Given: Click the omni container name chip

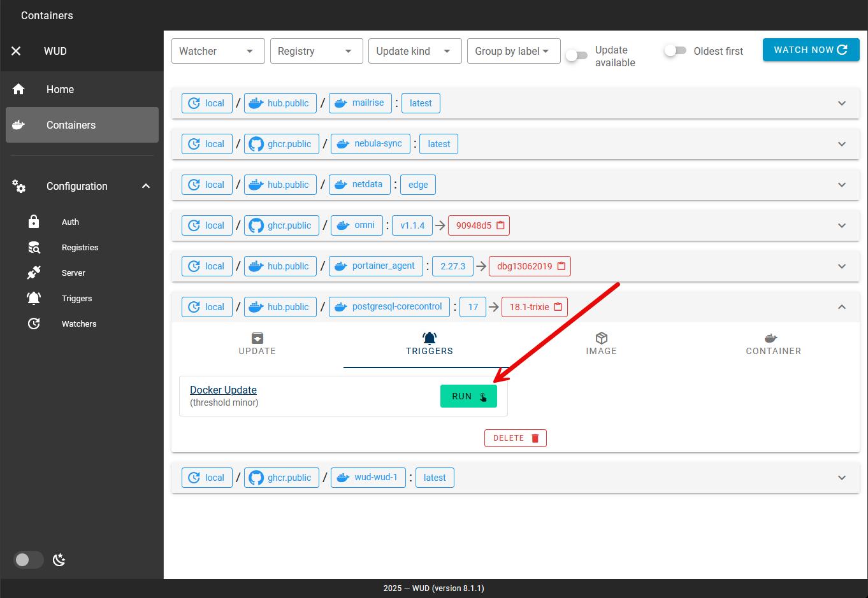Looking at the screenshot, I should coord(357,225).
